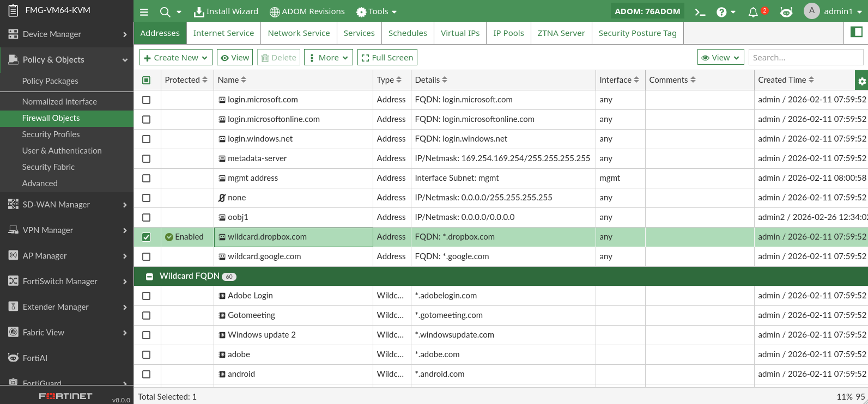Open the CLI console icon

coord(700,12)
